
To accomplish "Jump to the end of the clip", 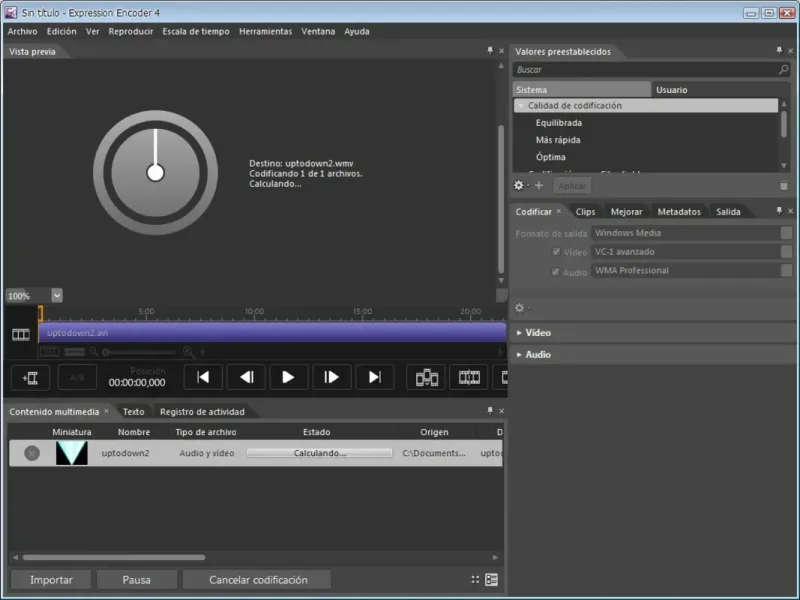I will (374, 377).
